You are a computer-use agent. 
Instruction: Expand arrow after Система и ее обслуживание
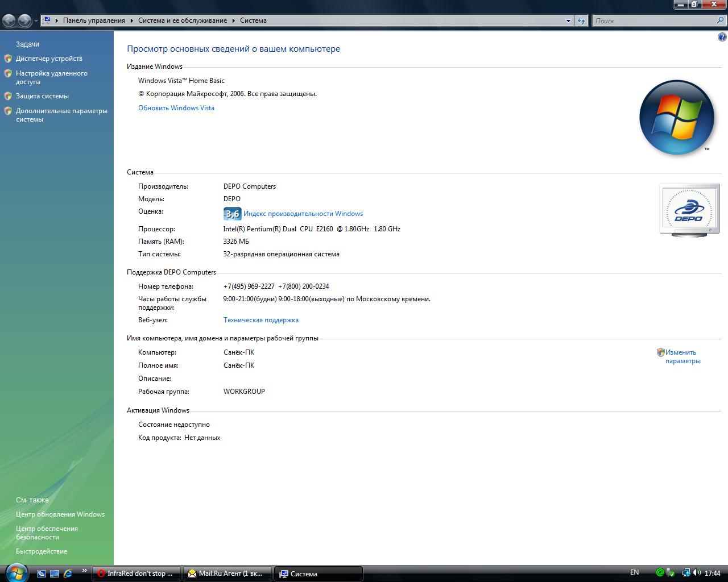coord(233,20)
